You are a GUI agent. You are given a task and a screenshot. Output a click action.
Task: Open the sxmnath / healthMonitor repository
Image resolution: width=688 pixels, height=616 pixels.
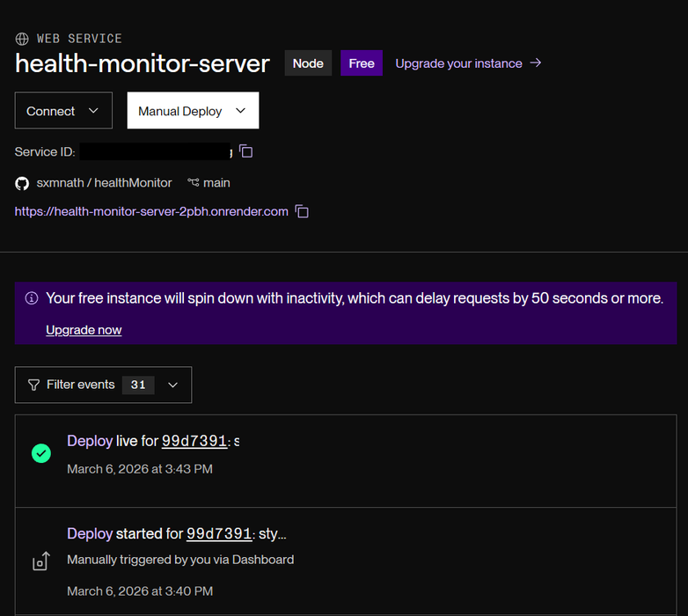[104, 183]
